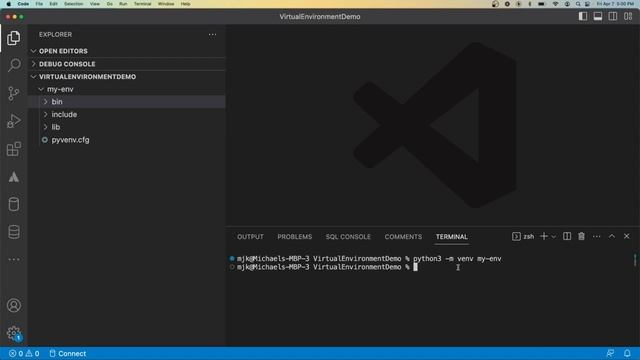The width and height of the screenshot is (640, 360).
Task: Open the launch profile dropdown arrow
Action: pos(554,236)
